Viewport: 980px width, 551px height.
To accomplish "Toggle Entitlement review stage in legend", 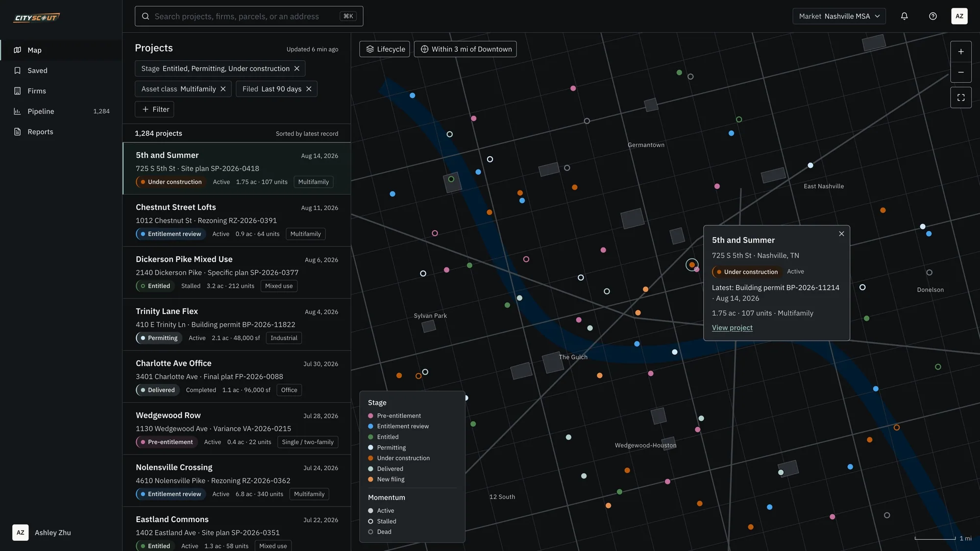I will tap(398, 426).
